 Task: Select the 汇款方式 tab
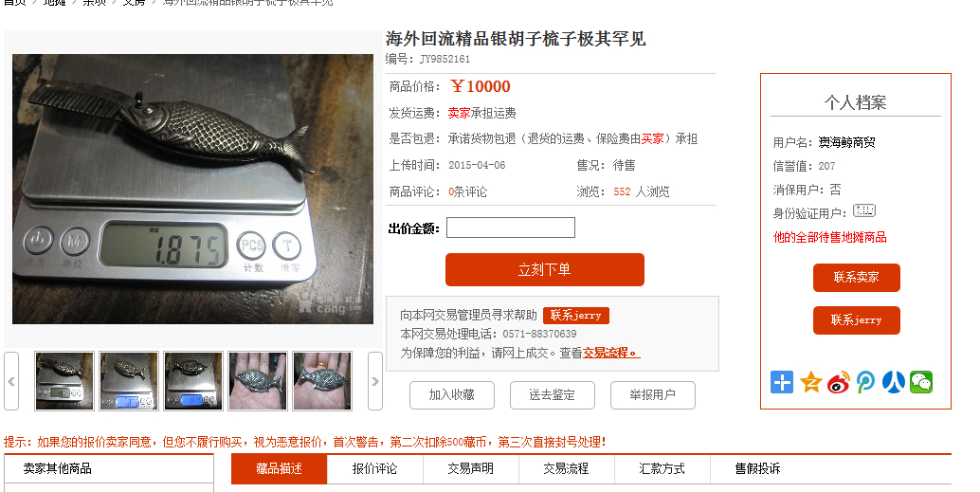(x=662, y=469)
